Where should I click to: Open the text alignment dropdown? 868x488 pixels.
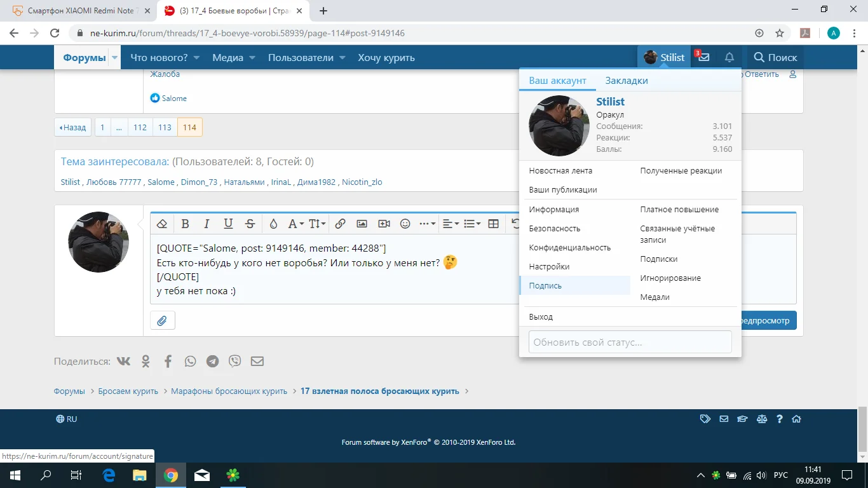tap(451, 224)
